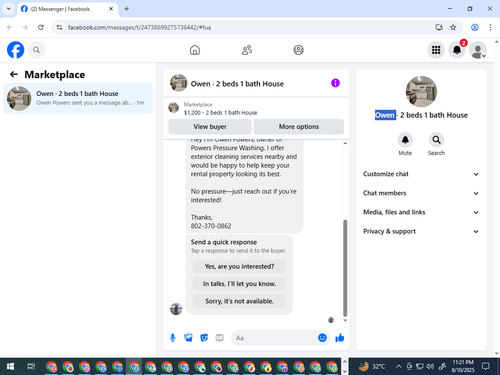The height and width of the screenshot is (375, 500).
Task: Open a new Chrome tab
Action: [127, 9]
